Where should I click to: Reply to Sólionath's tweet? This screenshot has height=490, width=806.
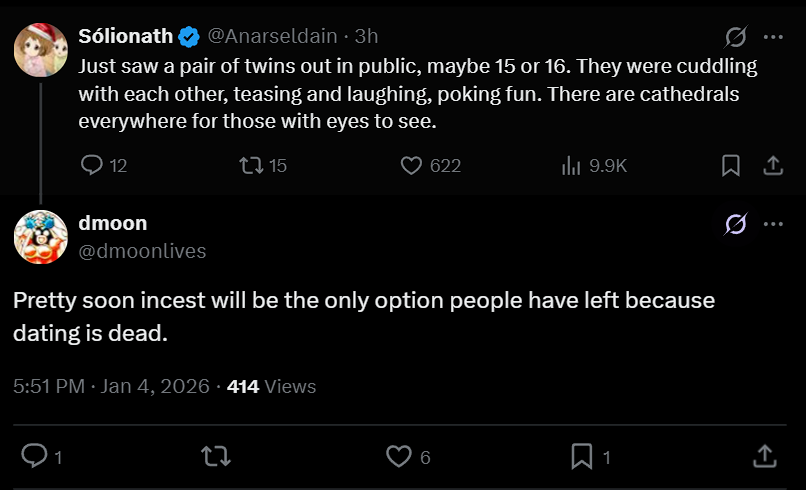(92, 165)
